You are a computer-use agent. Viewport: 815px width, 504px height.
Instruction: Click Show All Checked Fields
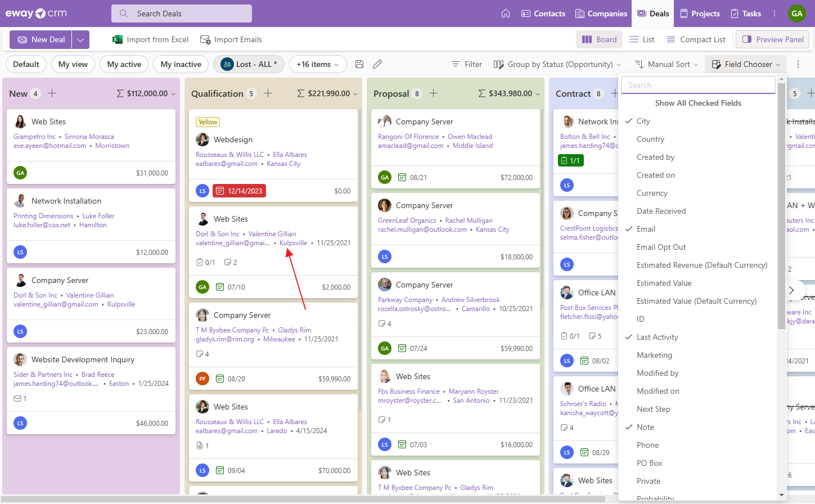pos(698,103)
